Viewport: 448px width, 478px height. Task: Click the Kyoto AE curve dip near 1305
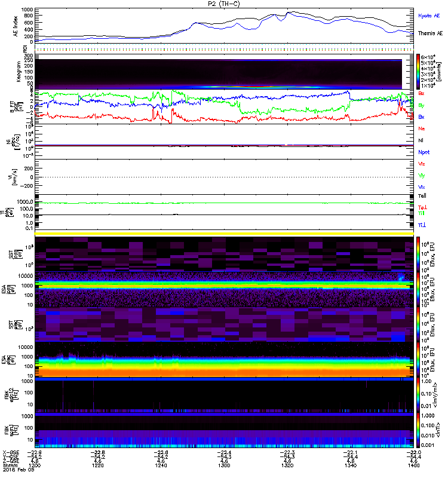pyautogui.click(x=250, y=29)
